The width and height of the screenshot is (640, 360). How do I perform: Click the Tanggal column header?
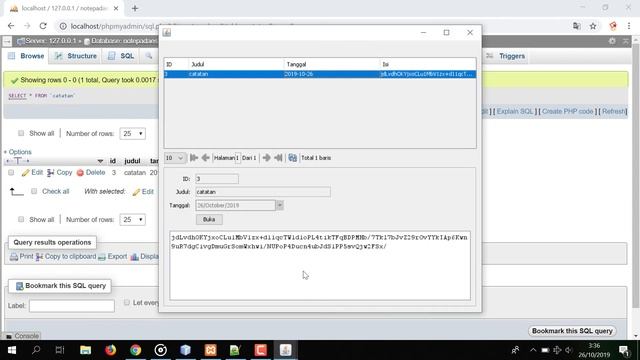click(332, 64)
